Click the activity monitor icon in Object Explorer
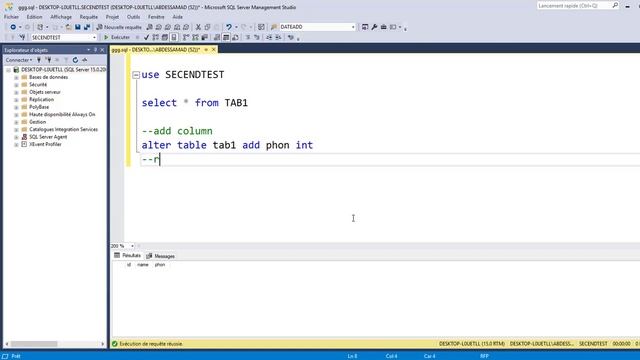 (x=84, y=60)
